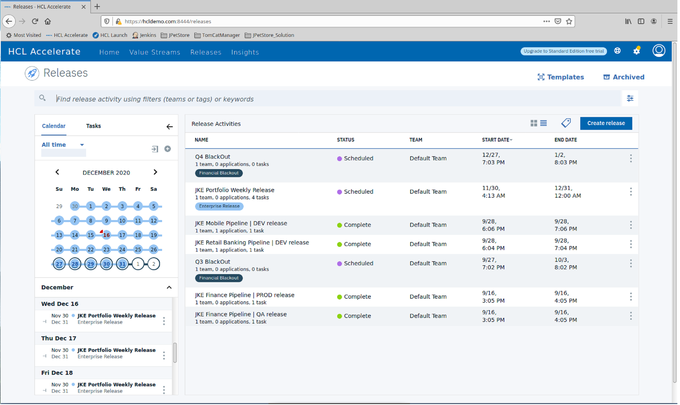
Task: Reload the page with the refresh icon
Action: [35, 21]
